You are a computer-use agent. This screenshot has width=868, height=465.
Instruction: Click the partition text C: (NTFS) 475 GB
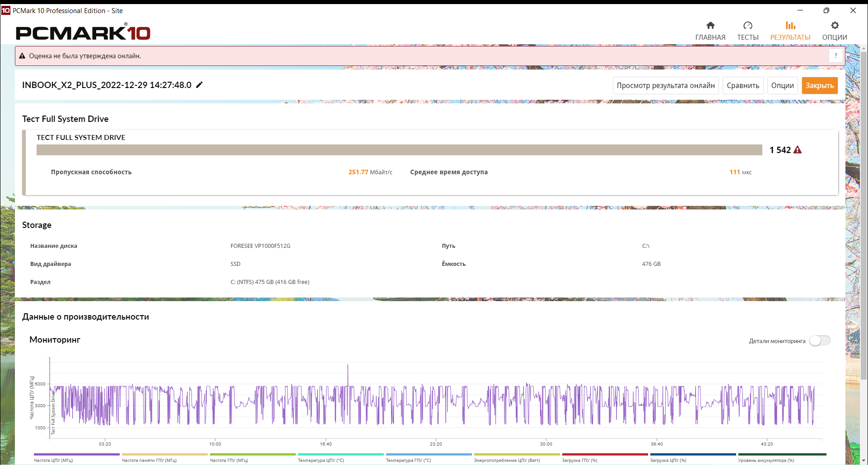pos(270,282)
